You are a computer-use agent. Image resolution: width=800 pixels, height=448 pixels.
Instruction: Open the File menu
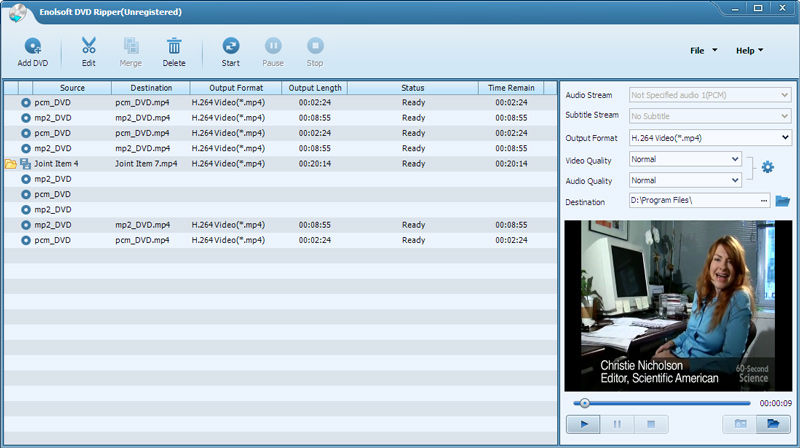click(x=703, y=51)
